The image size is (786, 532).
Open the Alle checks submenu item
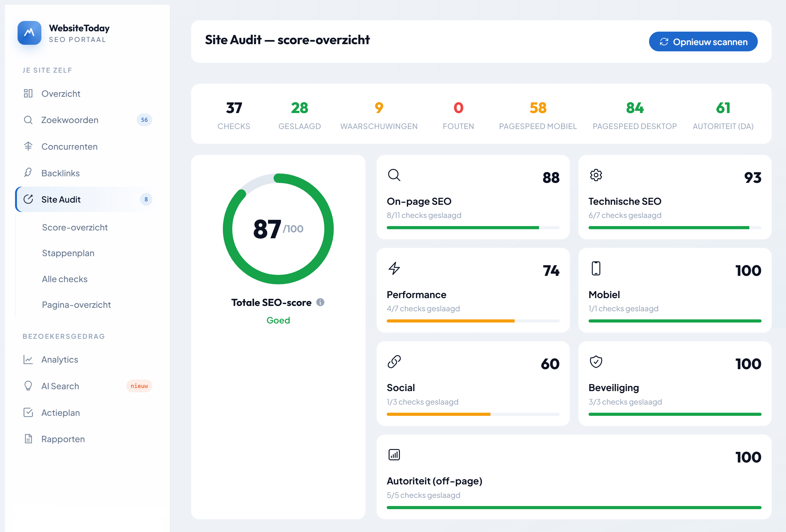(x=65, y=279)
